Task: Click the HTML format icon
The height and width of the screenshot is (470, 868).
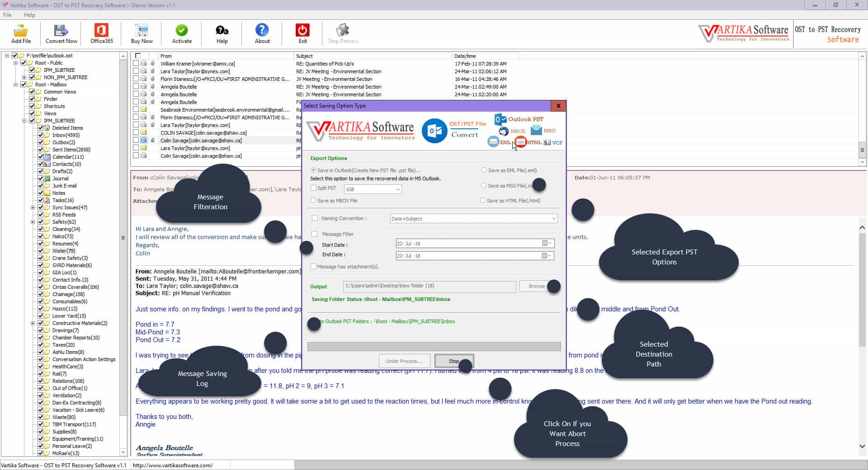Action: pos(520,142)
